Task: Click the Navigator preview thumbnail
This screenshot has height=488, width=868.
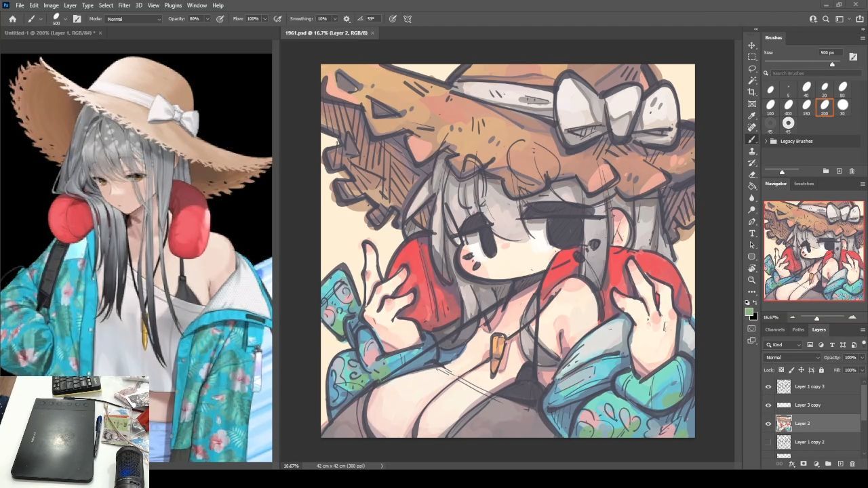Action: 814,251
